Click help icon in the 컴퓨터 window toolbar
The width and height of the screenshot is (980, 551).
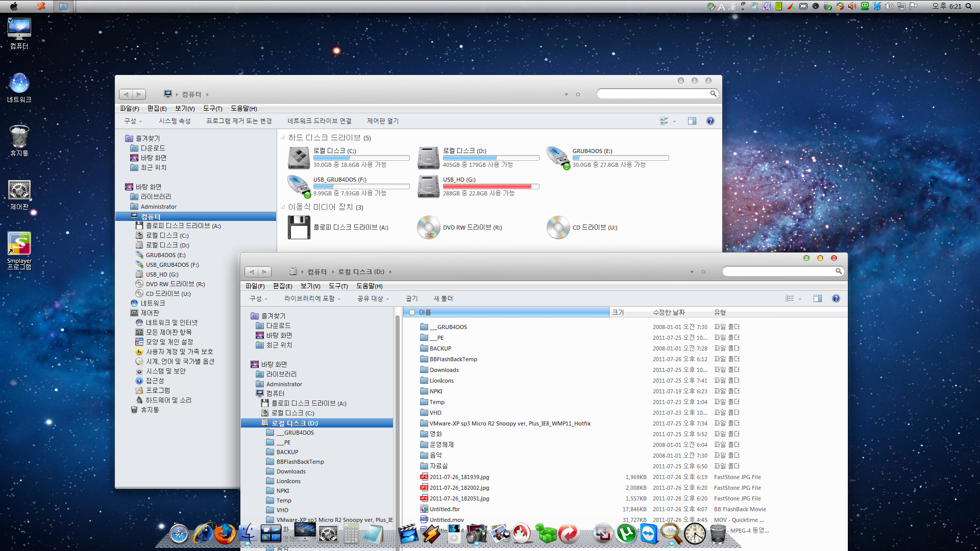click(710, 121)
